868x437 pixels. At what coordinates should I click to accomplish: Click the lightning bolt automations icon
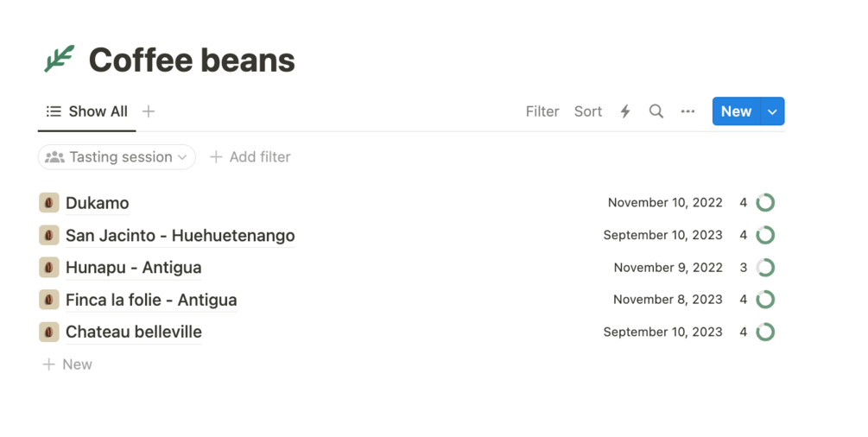point(625,111)
